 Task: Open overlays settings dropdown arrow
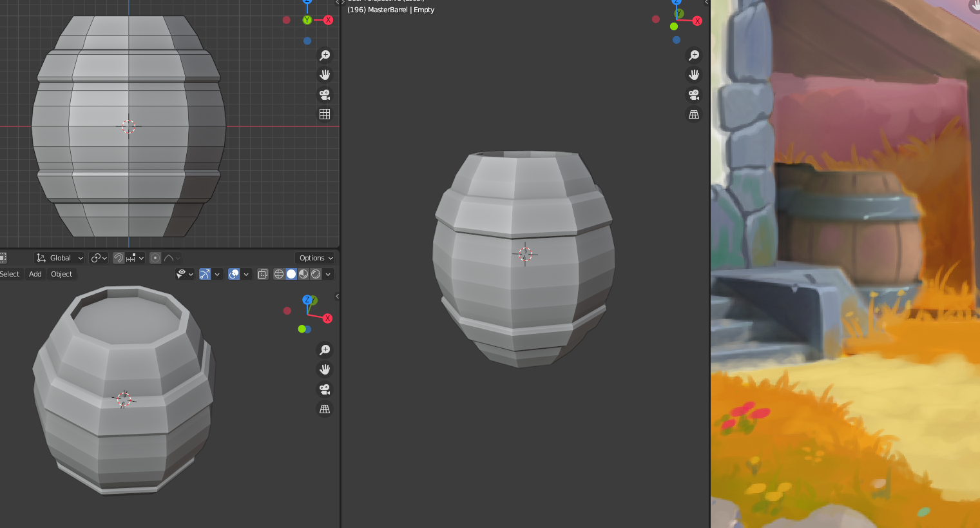[246, 274]
